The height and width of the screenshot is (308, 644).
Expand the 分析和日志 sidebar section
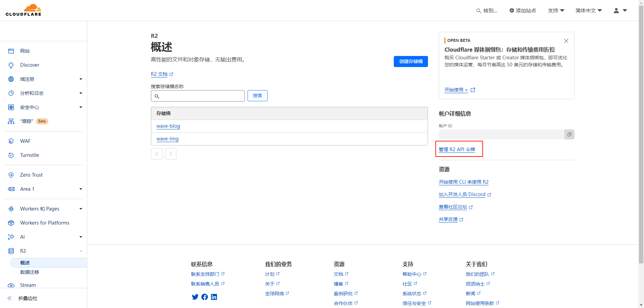tap(81, 93)
